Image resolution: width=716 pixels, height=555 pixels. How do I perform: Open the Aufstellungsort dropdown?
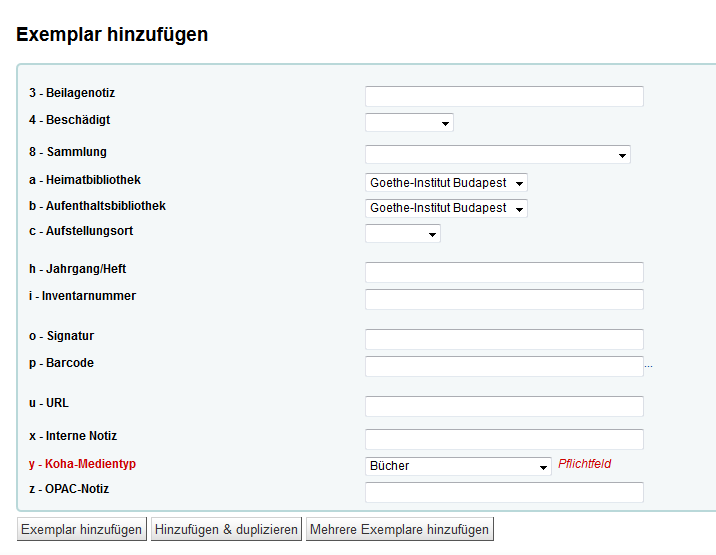(402, 234)
